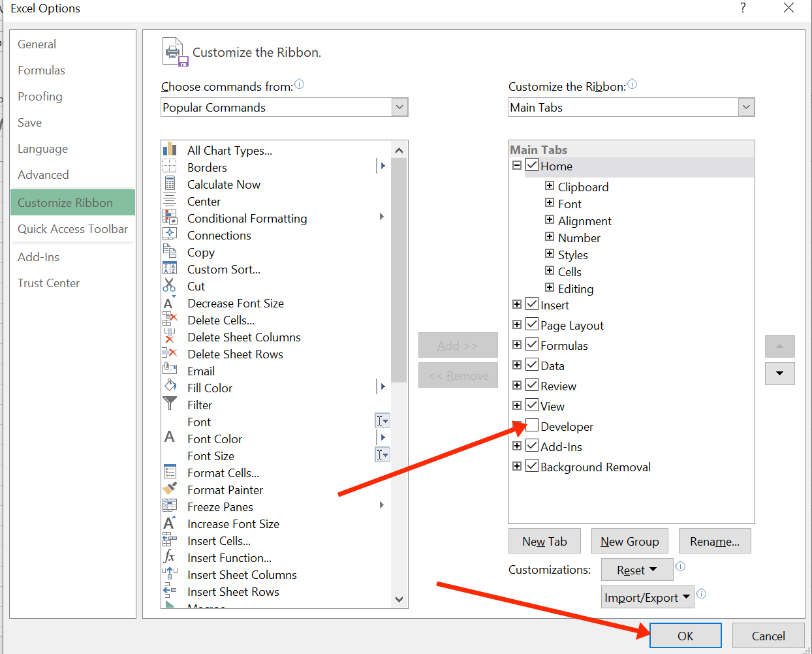The width and height of the screenshot is (812, 654).
Task: Click the dialog help question mark
Action: tap(743, 8)
